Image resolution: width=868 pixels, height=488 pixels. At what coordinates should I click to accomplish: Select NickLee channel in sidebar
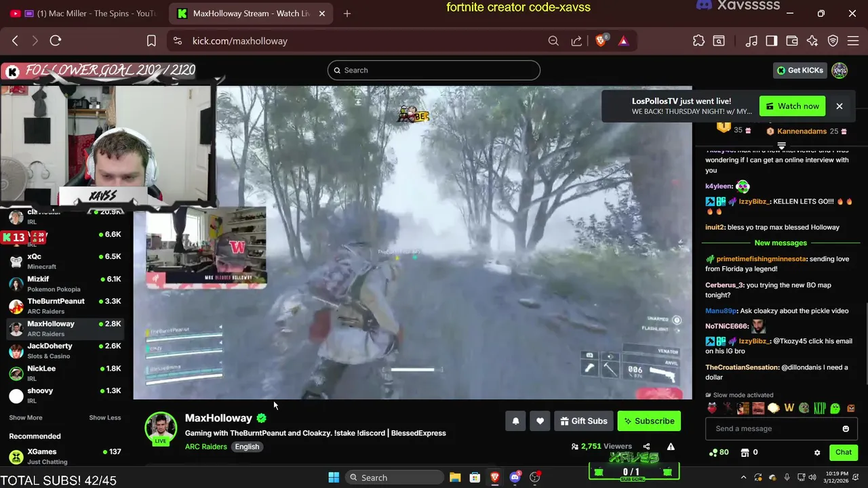tap(64, 373)
